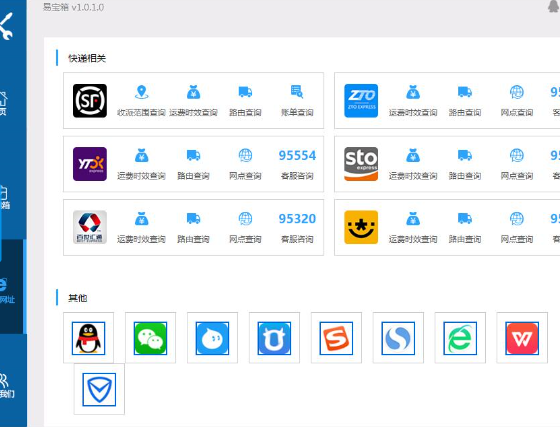Click 快递相关 section heading

pos(87,58)
